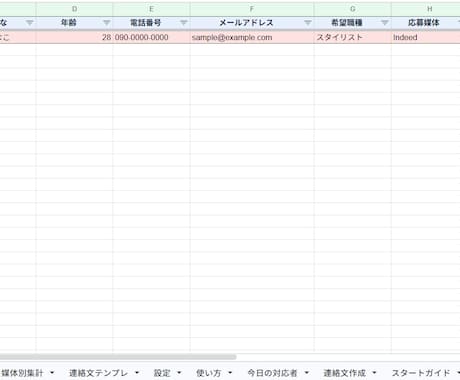The image size is (460, 380).
Task: Select the cell sample@example.com
Action: pyautogui.click(x=252, y=37)
